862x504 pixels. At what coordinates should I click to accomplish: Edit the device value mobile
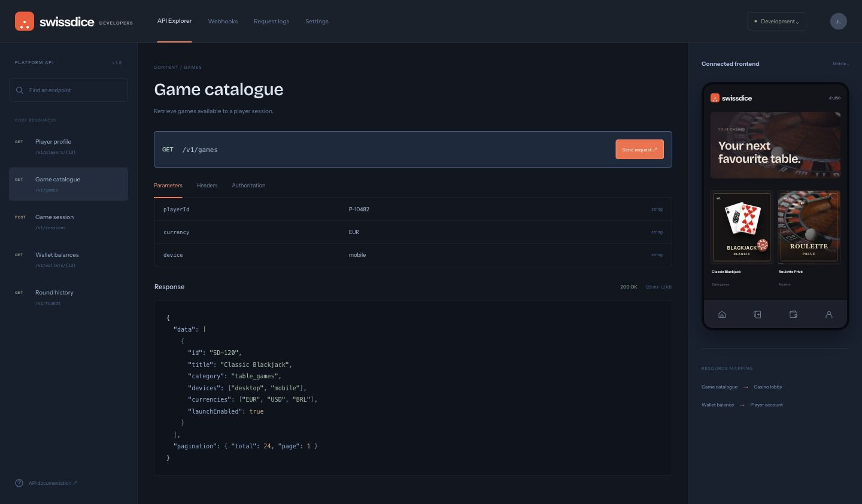[x=357, y=255]
